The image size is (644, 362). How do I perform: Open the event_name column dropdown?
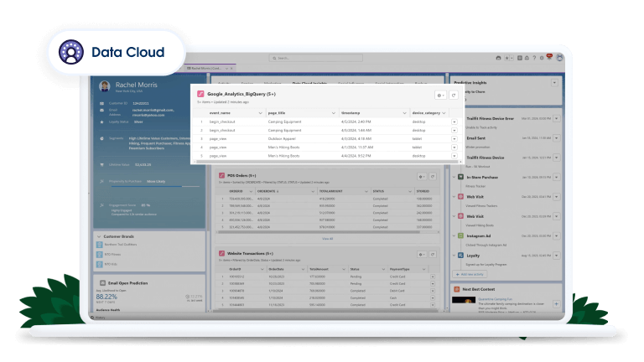pos(259,112)
